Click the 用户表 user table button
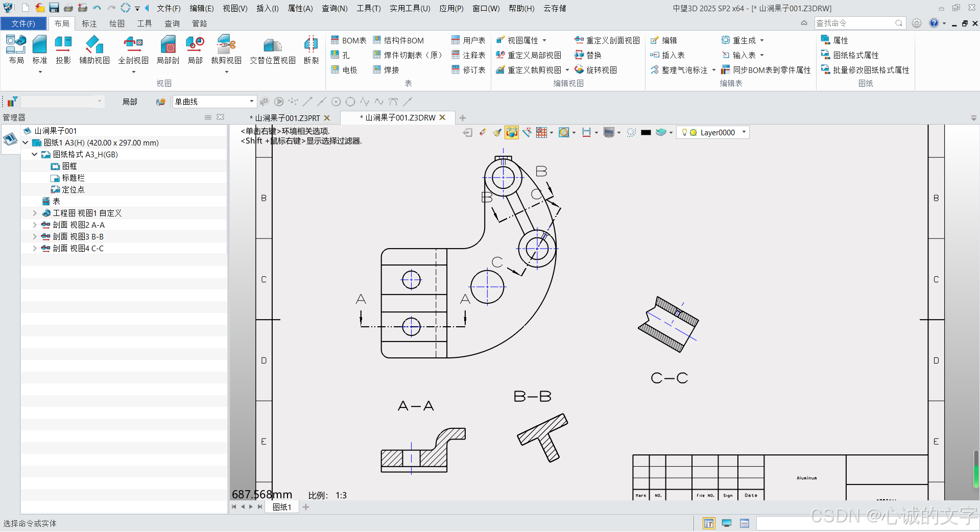This screenshot has height=532, width=980. click(x=469, y=40)
